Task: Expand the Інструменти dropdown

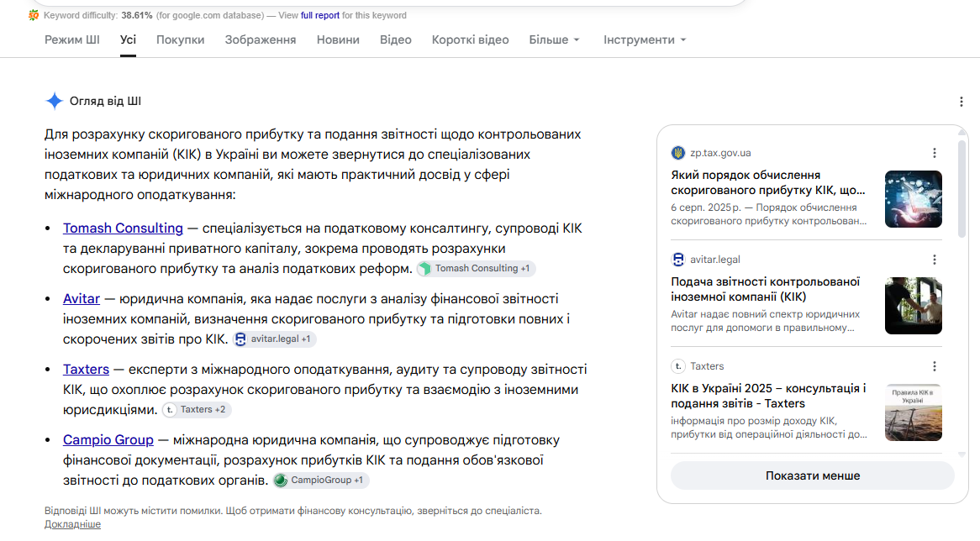Action: pyautogui.click(x=645, y=39)
